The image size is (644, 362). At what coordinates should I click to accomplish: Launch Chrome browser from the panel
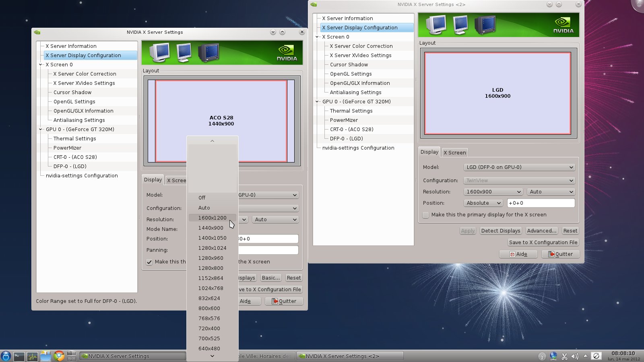(x=59, y=356)
